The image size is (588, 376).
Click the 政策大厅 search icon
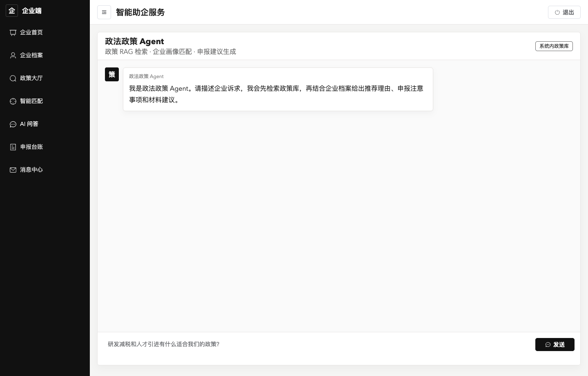[13, 78]
